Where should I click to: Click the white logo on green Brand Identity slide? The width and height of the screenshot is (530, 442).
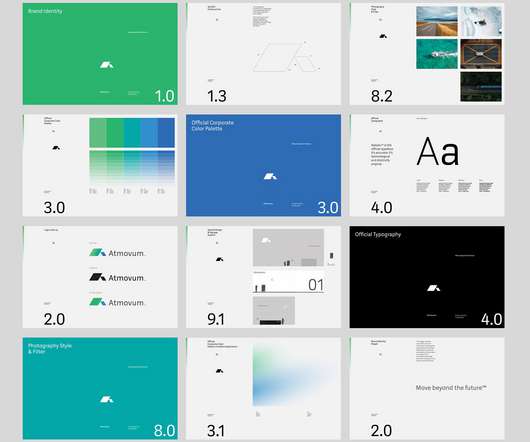(106, 65)
